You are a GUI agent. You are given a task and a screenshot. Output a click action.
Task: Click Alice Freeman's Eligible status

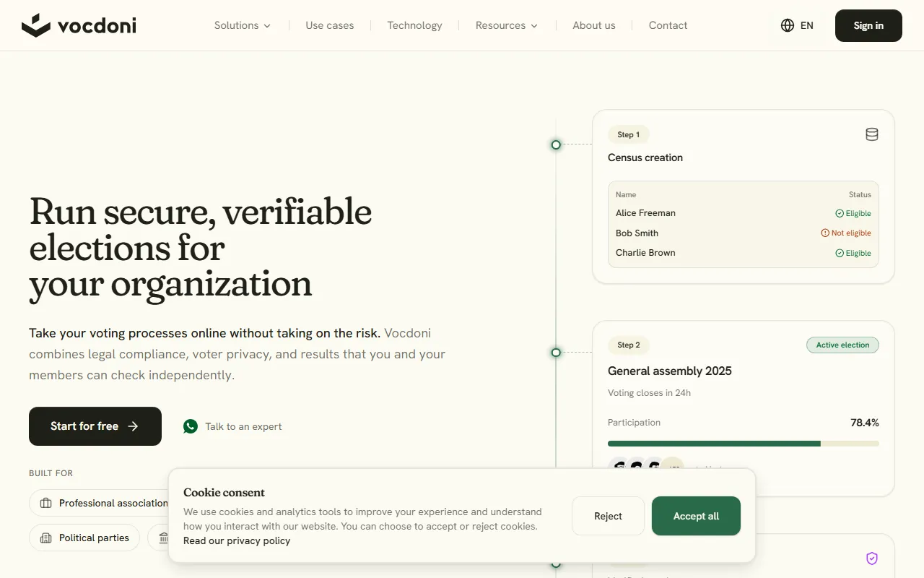pyautogui.click(x=853, y=213)
